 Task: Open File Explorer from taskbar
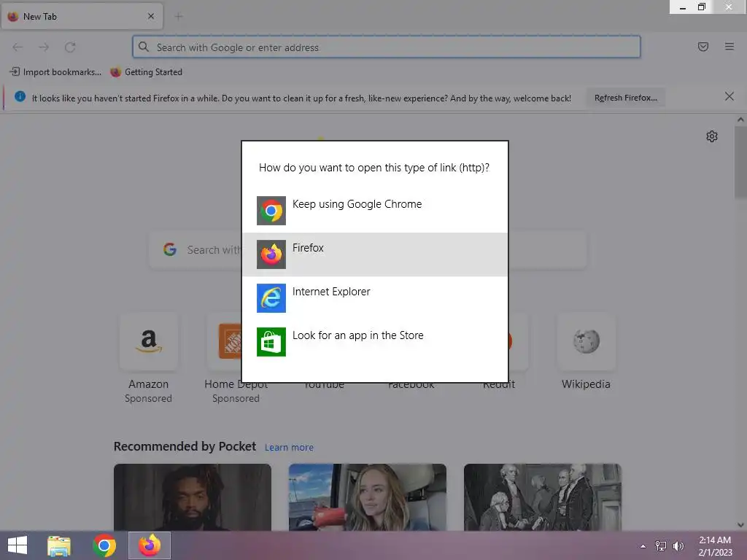[x=59, y=545]
